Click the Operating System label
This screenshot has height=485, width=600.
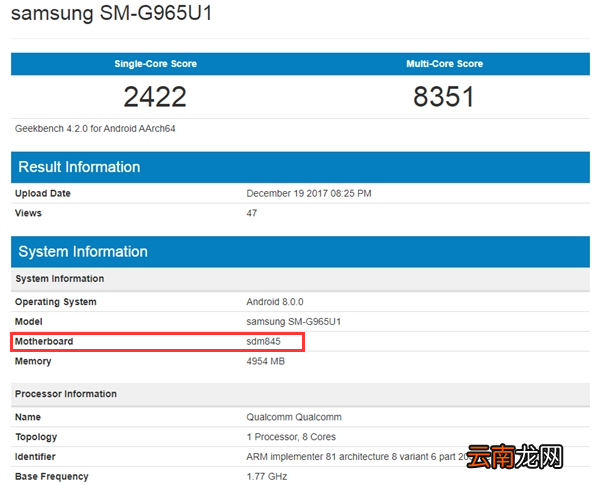pyautogui.click(x=55, y=302)
